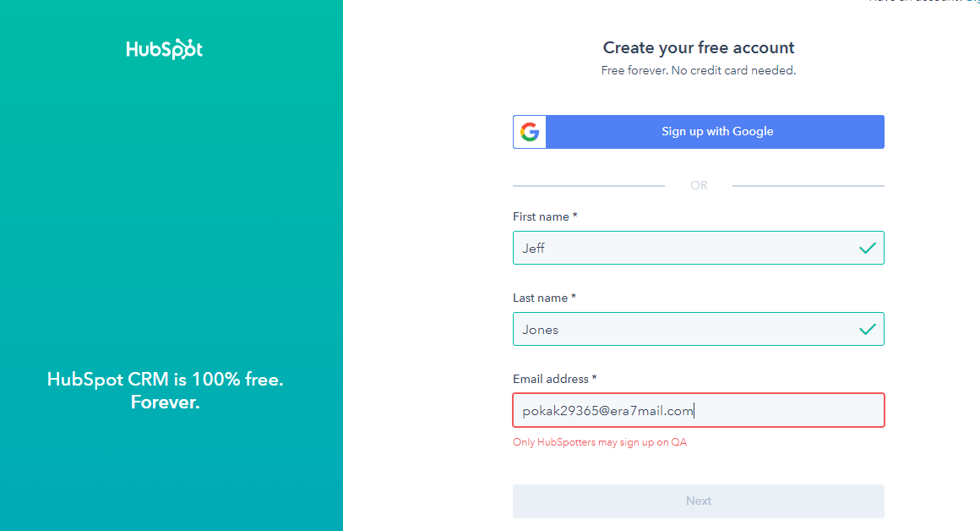Click the green checkmark in First name field

[867, 249]
